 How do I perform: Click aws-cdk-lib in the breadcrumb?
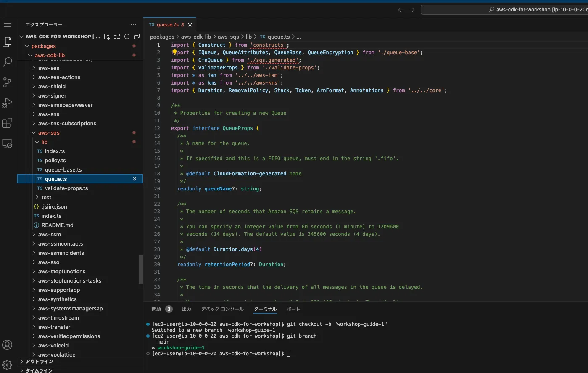coord(196,37)
